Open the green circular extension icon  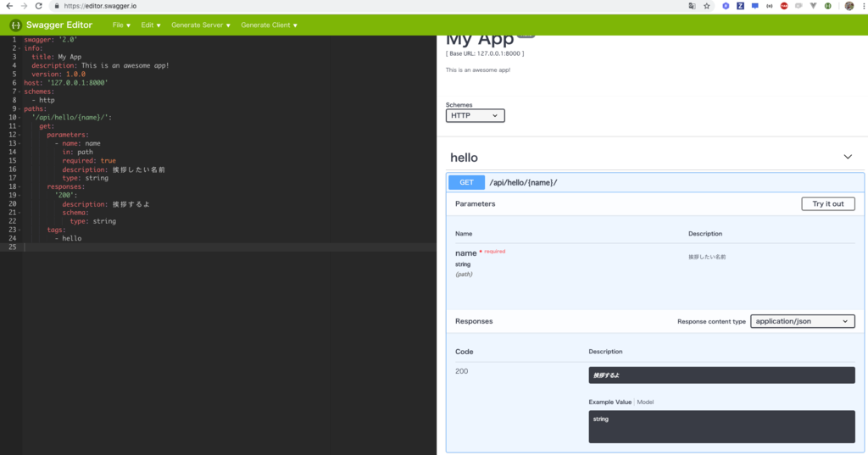click(x=827, y=6)
